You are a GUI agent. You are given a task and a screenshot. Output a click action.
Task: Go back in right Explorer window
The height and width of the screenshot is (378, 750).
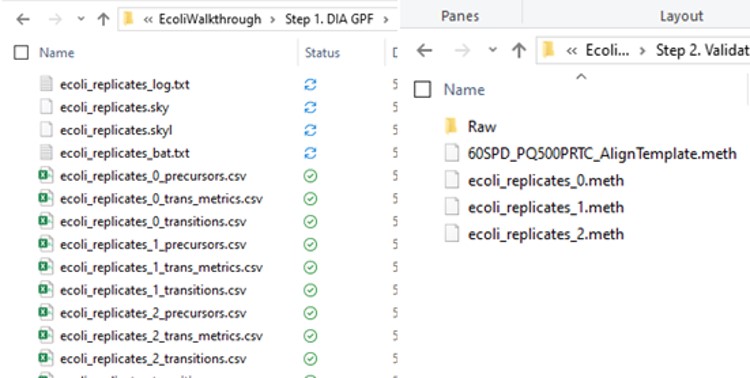425,50
